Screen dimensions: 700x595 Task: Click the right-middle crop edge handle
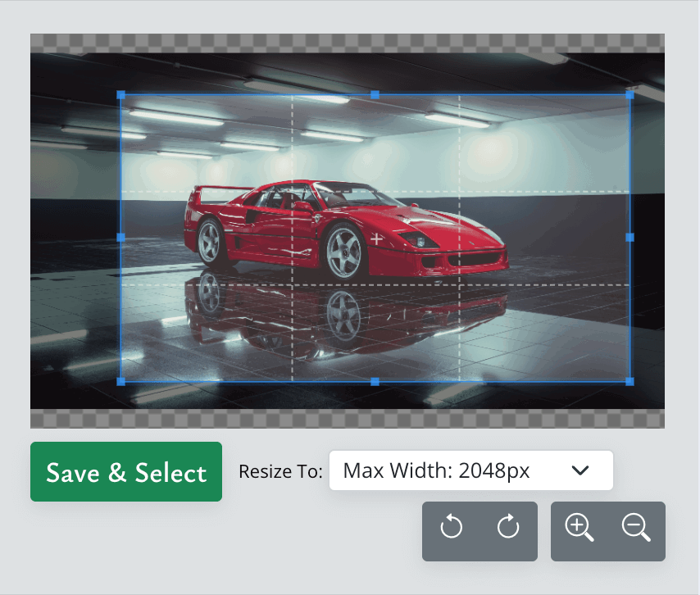pos(630,238)
